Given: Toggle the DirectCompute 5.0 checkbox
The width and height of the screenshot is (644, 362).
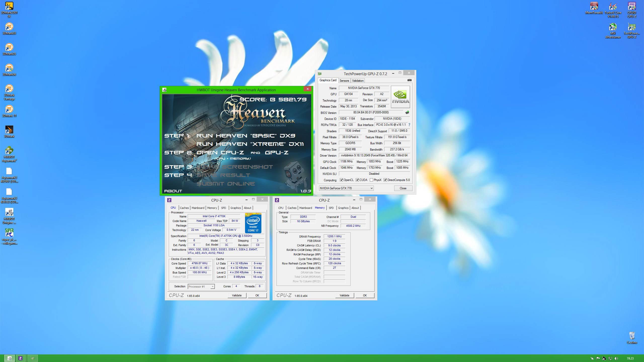Looking at the screenshot, I should pyautogui.click(x=385, y=180).
